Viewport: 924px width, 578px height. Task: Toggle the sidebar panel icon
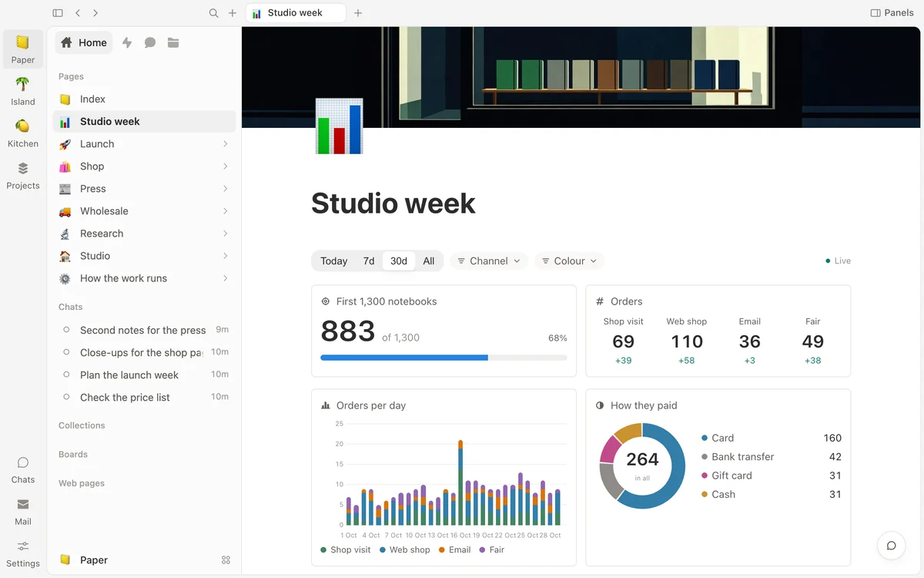click(x=58, y=13)
